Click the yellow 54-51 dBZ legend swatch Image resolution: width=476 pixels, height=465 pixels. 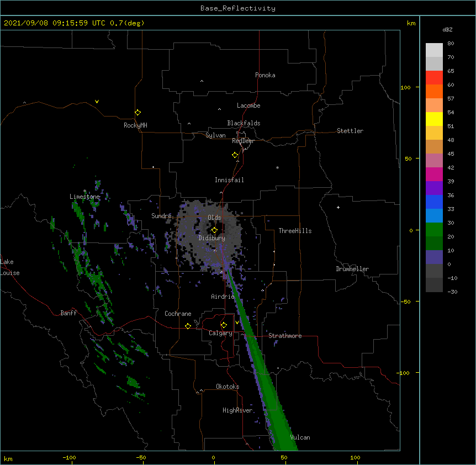tap(434, 119)
